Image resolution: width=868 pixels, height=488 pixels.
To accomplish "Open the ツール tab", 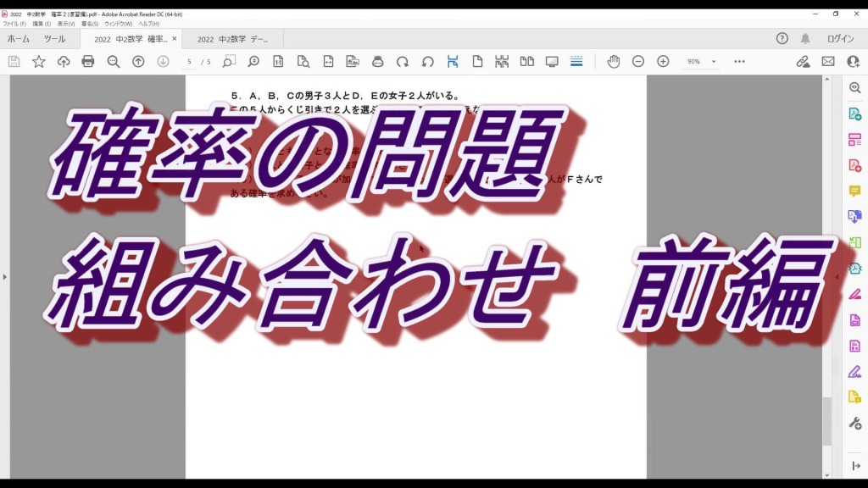I will [54, 39].
